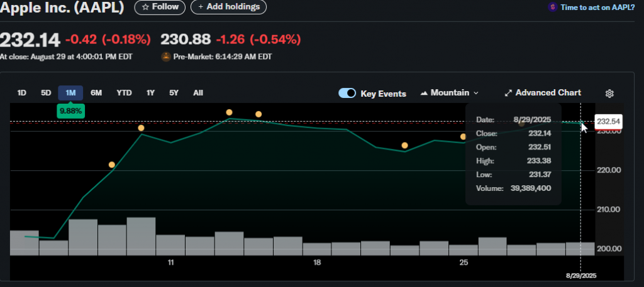Toggle the Key Events switch
This screenshot has width=644, height=287.
click(x=347, y=93)
